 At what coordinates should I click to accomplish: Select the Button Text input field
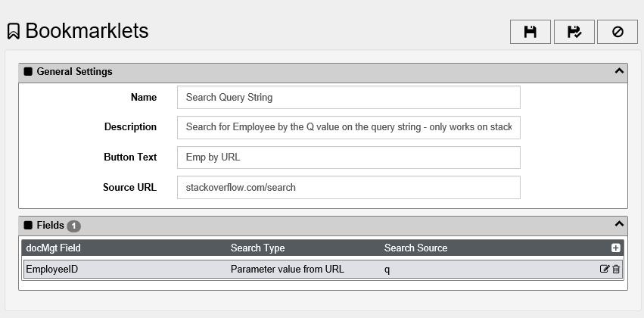coord(349,157)
